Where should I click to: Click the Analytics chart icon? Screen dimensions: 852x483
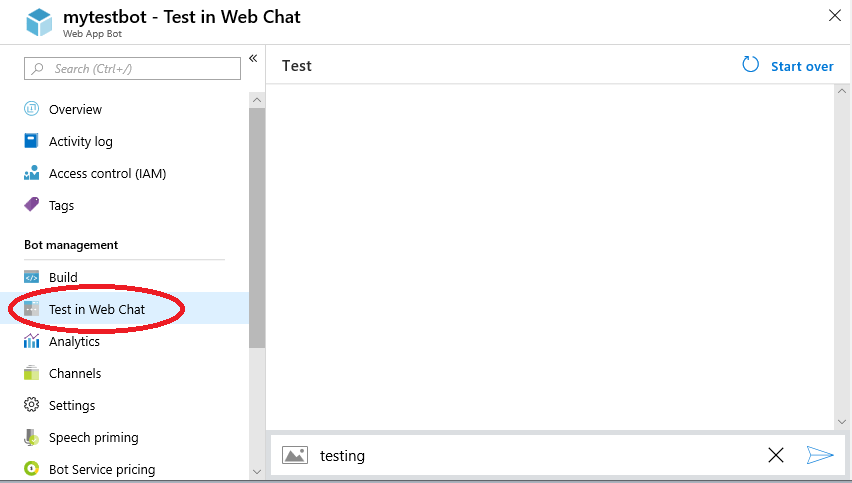pyautogui.click(x=31, y=341)
